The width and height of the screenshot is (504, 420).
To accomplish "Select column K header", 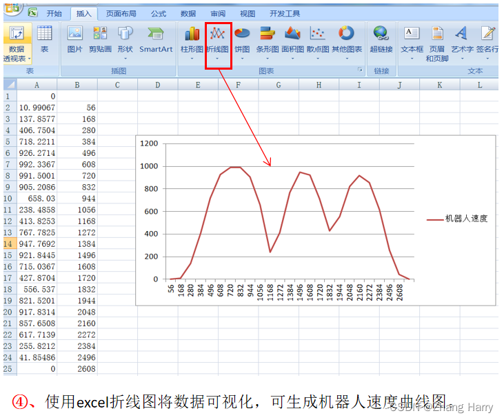I will [439, 85].
